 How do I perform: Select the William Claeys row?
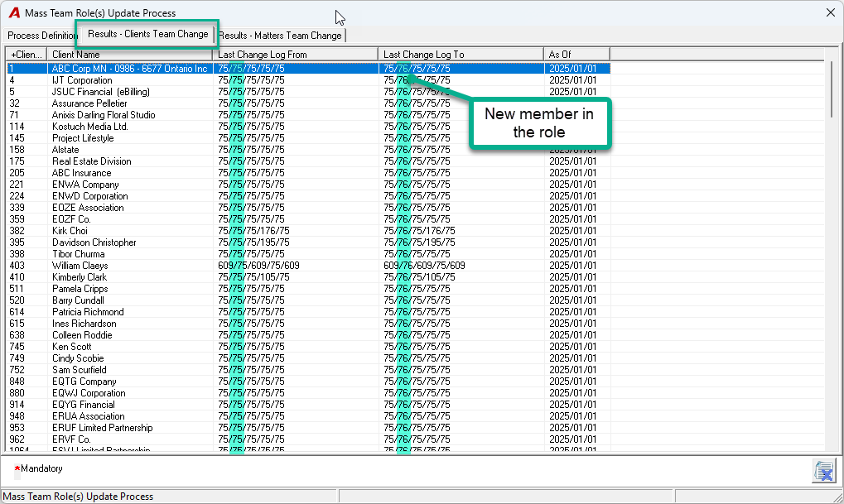pyautogui.click(x=308, y=266)
